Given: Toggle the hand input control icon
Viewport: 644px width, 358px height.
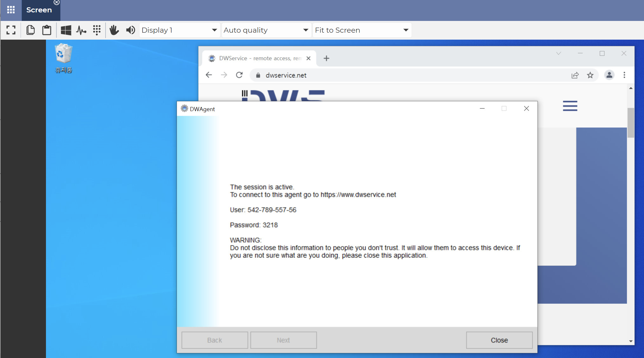Looking at the screenshot, I should pos(114,30).
